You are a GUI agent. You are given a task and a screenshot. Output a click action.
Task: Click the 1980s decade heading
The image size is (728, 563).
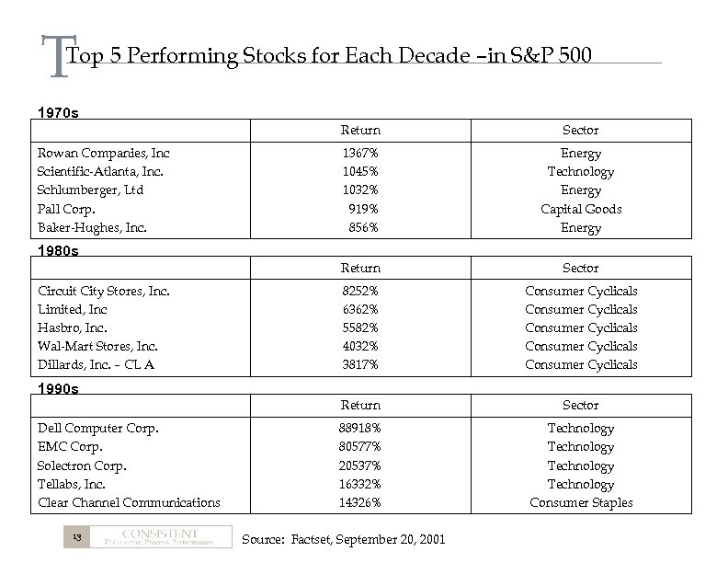tap(56, 248)
